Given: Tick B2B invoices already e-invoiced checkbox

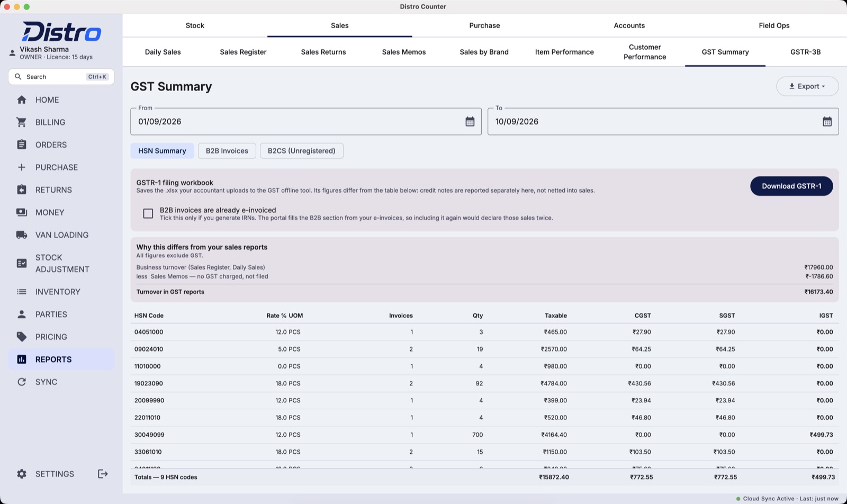Looking at the screenshot, I should (148, 213).
